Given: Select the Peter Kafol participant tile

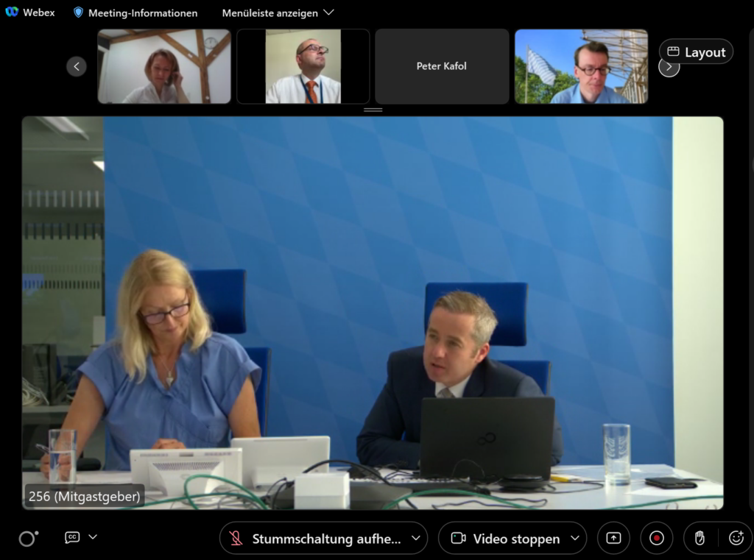Looking at the screenshot, I should (442, 66).
